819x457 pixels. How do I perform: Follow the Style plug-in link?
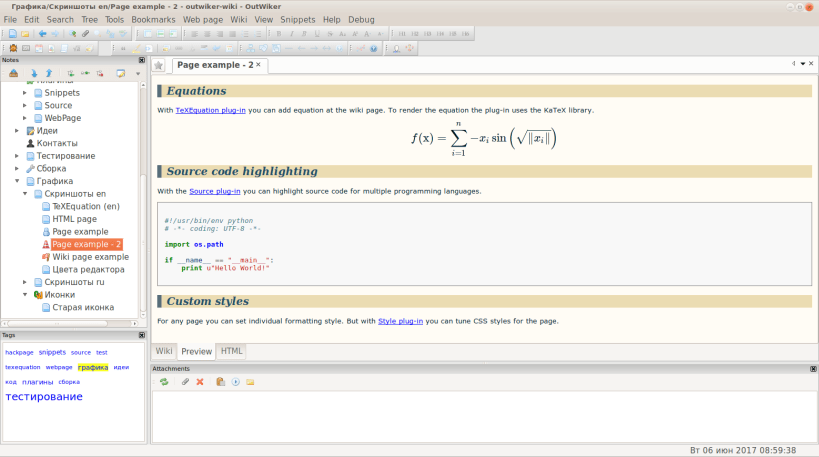coord(400,321)
